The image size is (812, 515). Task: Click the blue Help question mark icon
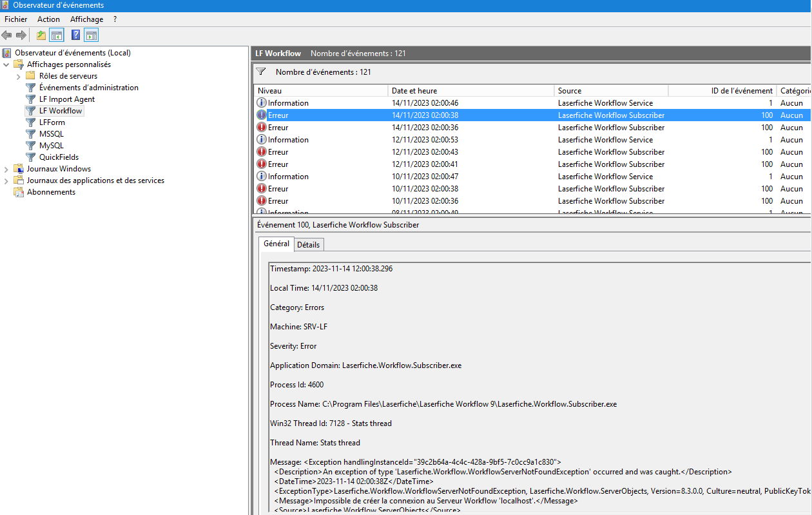click(x=76, y=35)
